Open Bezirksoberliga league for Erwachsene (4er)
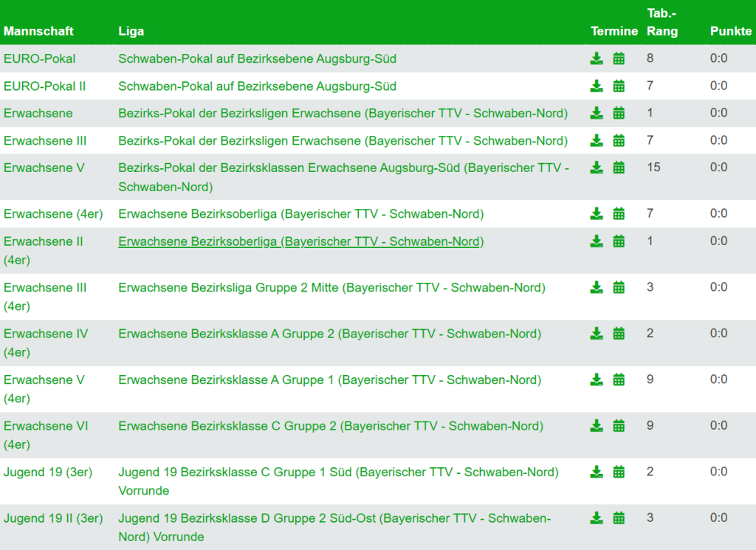 point(301,213)
